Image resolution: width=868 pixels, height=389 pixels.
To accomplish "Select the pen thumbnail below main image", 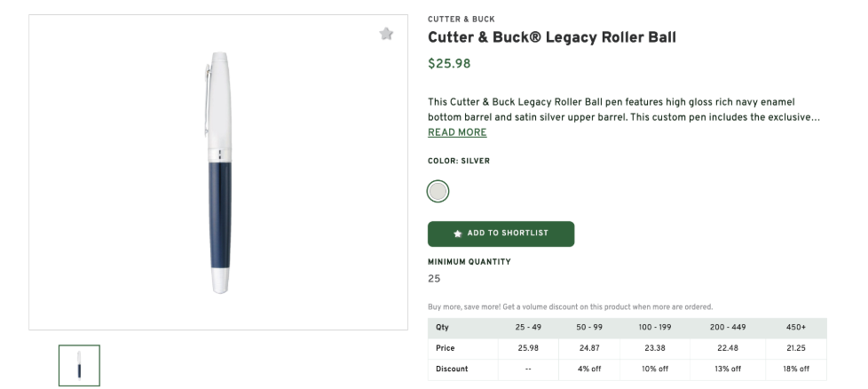I will coord(79,365).
